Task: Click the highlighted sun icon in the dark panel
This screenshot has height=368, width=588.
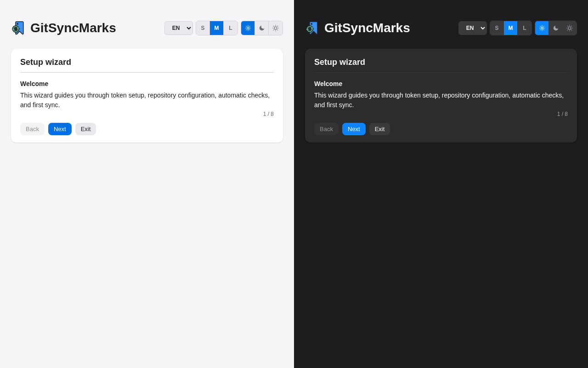Action: (x=542, y=28)
